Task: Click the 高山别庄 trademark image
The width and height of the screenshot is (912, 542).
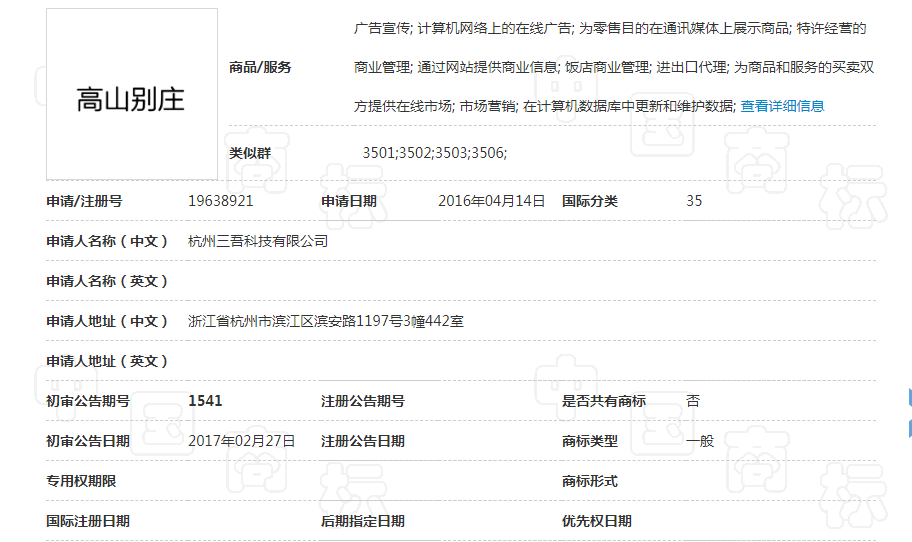Action: point(131,95)
